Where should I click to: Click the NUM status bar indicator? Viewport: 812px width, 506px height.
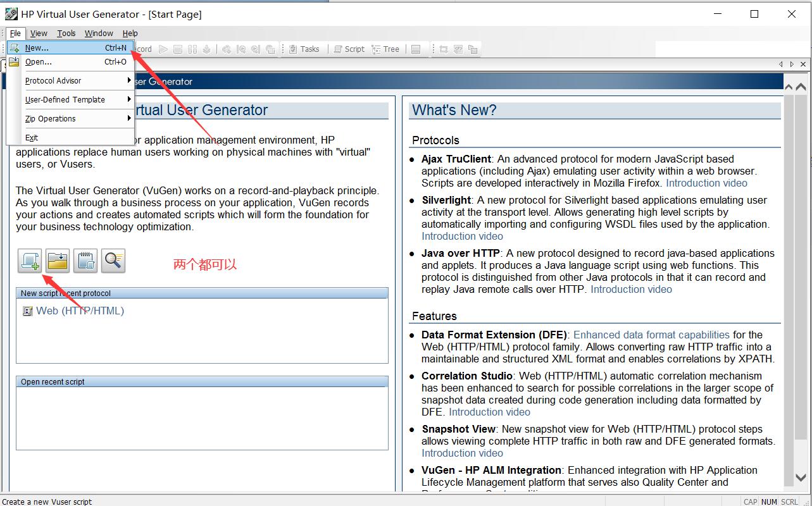(769, 502)
